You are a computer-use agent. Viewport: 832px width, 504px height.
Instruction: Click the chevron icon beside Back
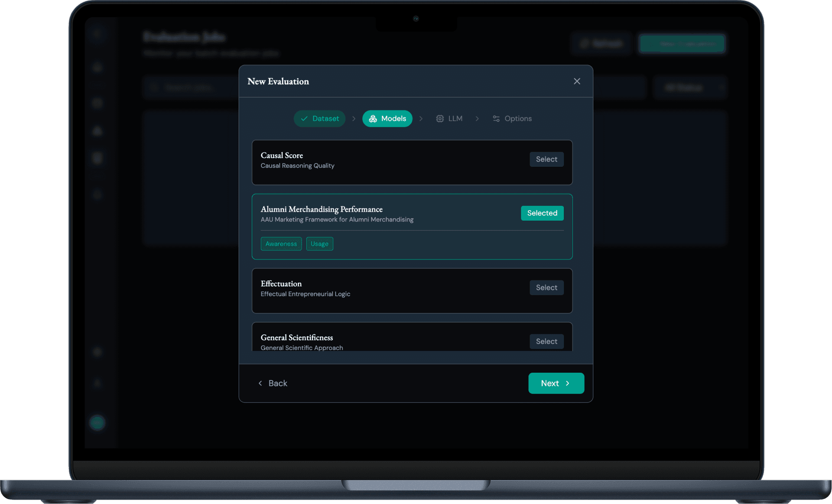[260, 383]
